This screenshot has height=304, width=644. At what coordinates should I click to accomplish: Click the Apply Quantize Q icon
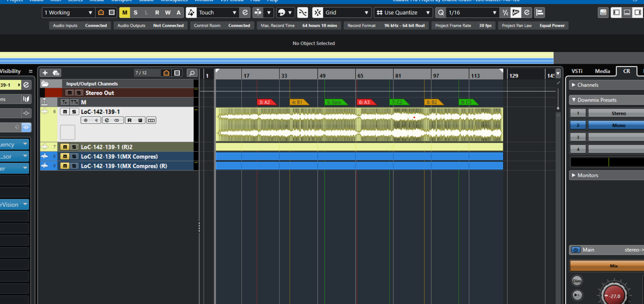[x=441, y=12]
